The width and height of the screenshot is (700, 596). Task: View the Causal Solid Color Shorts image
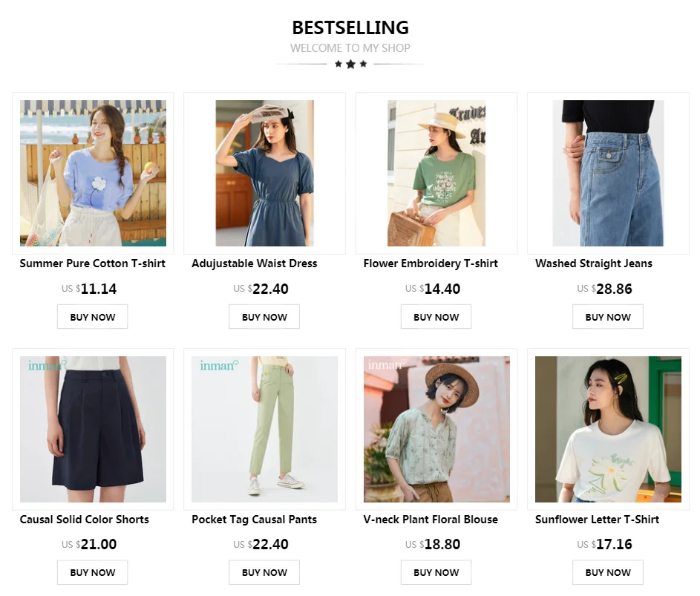93,429
